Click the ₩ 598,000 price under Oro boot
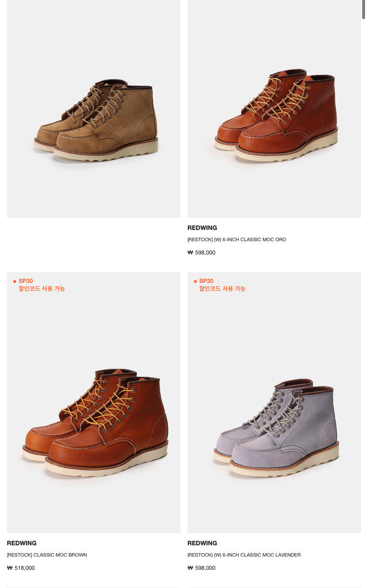This screenshot has width=368, height=588. point(201,252)
